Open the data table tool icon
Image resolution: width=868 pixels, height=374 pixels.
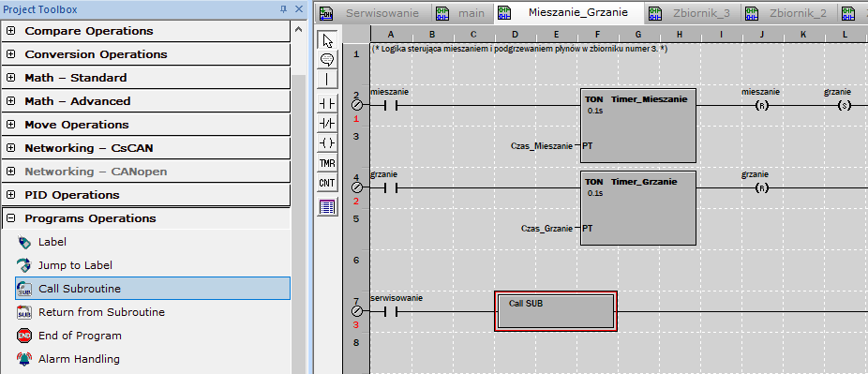328,207
